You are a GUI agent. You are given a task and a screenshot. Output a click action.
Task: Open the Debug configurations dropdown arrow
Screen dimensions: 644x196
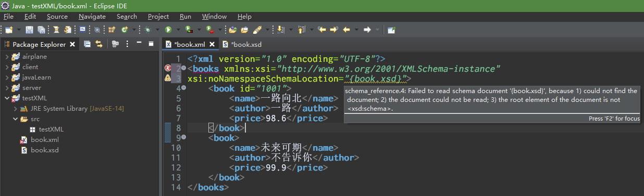[x=157, y=30]
